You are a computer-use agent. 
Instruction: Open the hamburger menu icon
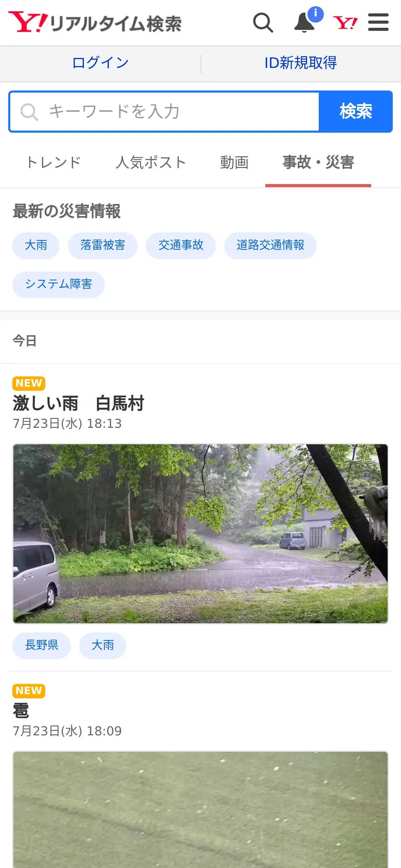(378, 23)
